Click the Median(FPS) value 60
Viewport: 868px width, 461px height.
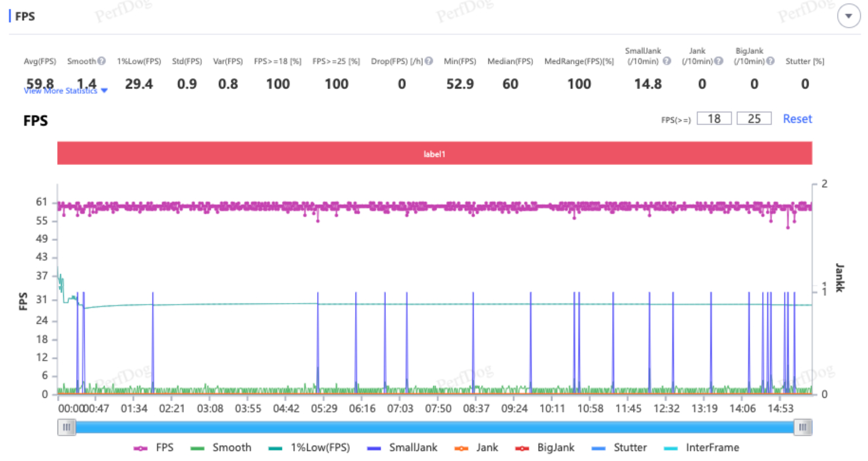click(510, 84)
